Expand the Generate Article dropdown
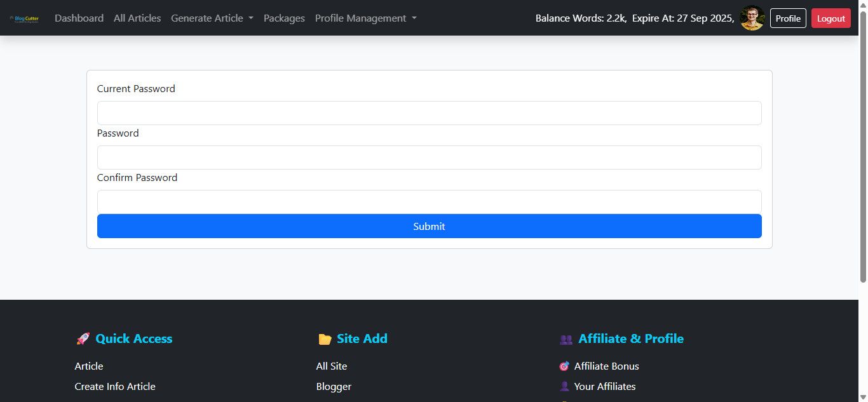868x402 pixels. point(212,18)
